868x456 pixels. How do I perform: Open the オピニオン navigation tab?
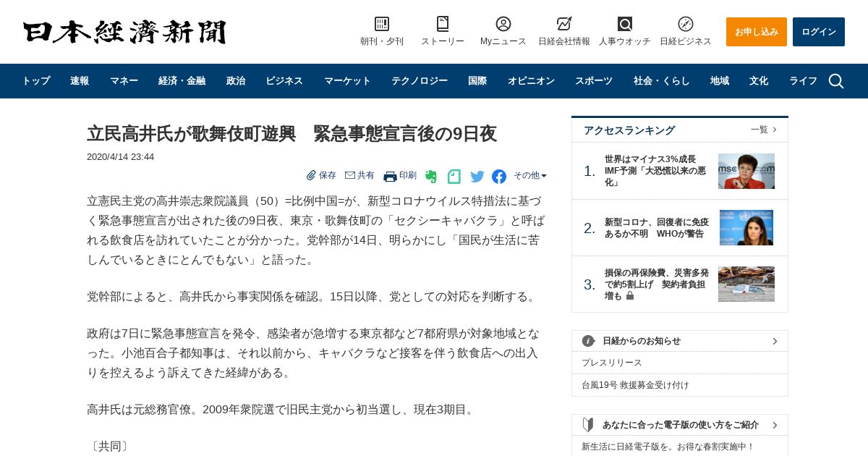coord(531,81)
